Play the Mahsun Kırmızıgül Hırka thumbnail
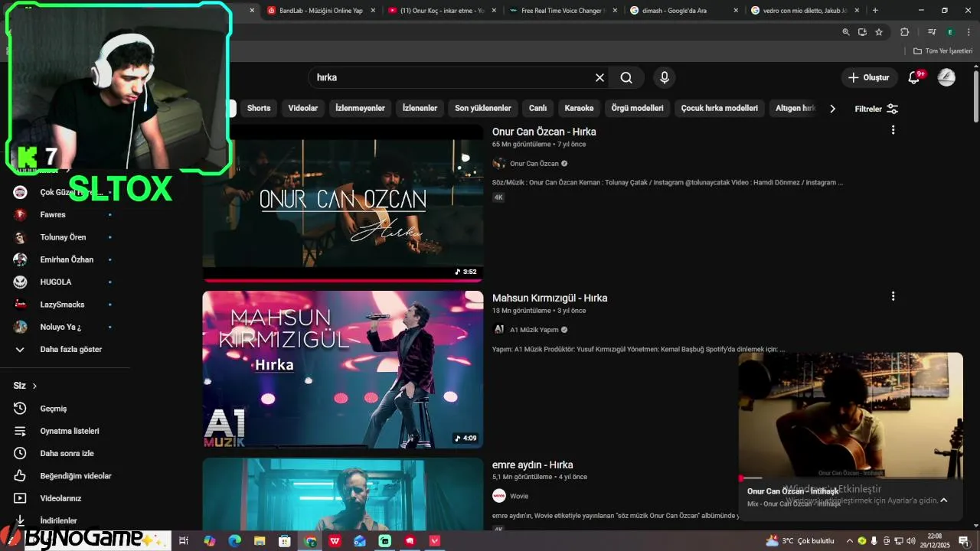 (343, 370)
